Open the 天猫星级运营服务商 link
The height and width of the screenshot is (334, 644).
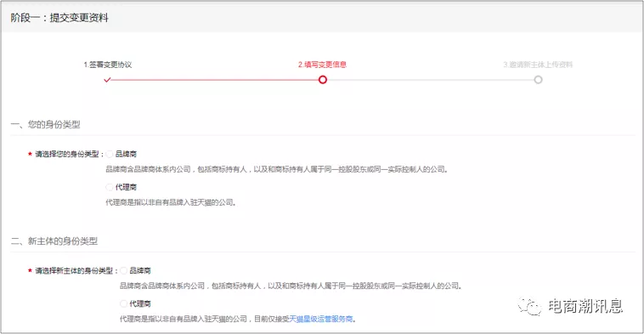[321, 319]
